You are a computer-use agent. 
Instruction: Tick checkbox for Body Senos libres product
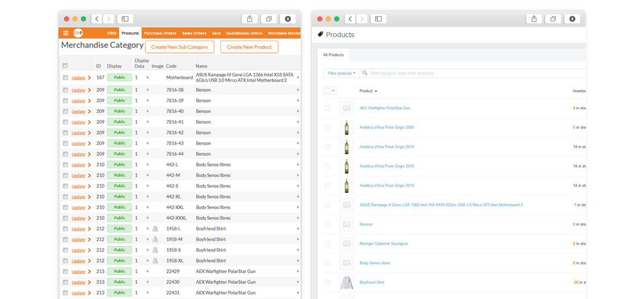click(327, 263)
